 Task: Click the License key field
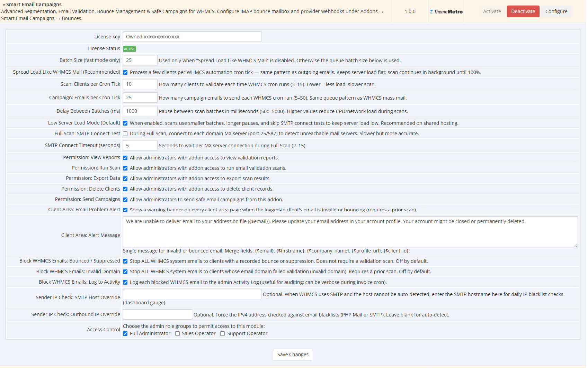[192, 37]
